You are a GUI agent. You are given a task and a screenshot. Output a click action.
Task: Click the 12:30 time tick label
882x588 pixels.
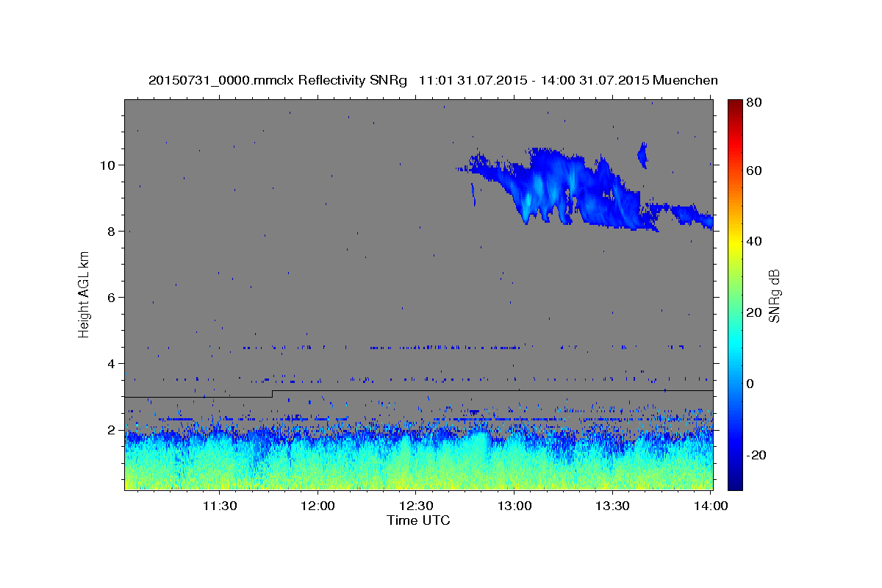click(x=416, y=506)
